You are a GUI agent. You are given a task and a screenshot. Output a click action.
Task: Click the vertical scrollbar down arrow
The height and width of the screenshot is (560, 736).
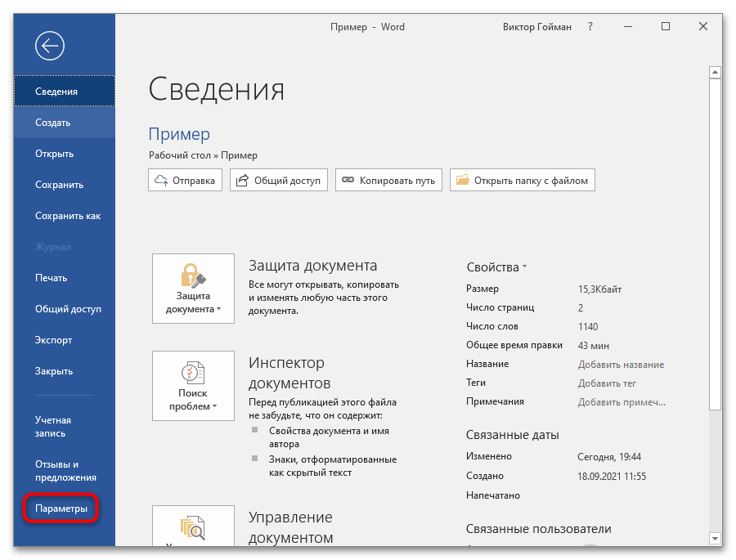(x=716, y=537)
